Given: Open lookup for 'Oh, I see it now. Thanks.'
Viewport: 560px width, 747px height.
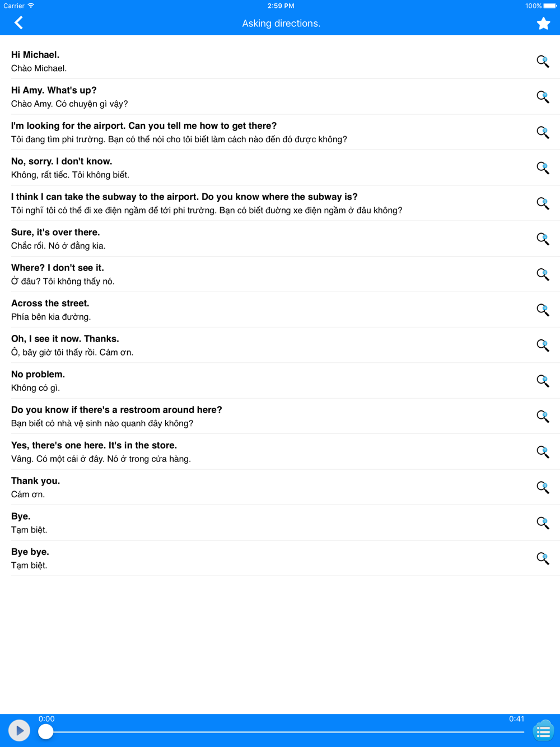Looking at the screenshot, I should coord(543,345).
